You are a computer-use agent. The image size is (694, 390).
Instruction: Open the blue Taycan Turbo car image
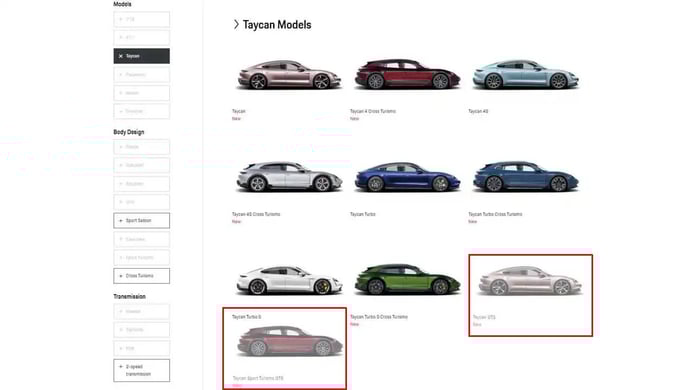407,177
